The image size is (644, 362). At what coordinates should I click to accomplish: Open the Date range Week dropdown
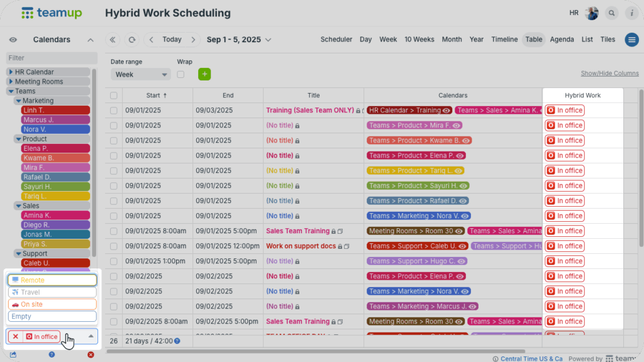[140, 74]
